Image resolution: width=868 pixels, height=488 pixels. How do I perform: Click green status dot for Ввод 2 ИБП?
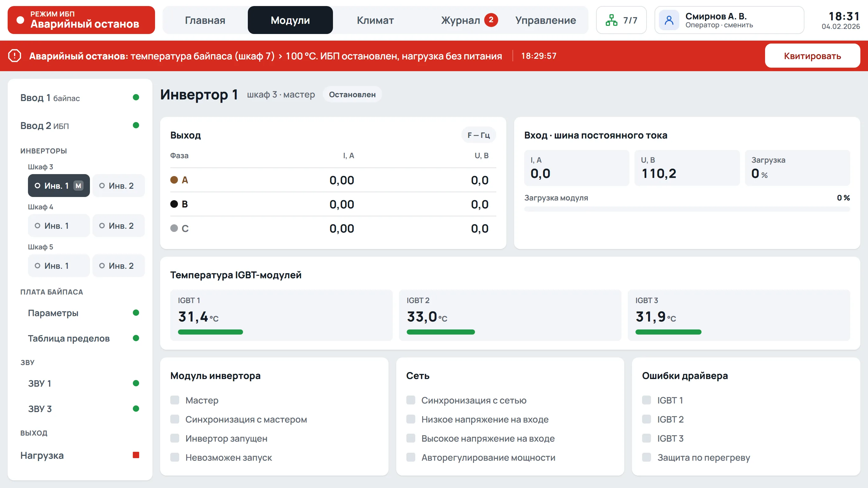(136, 125)
